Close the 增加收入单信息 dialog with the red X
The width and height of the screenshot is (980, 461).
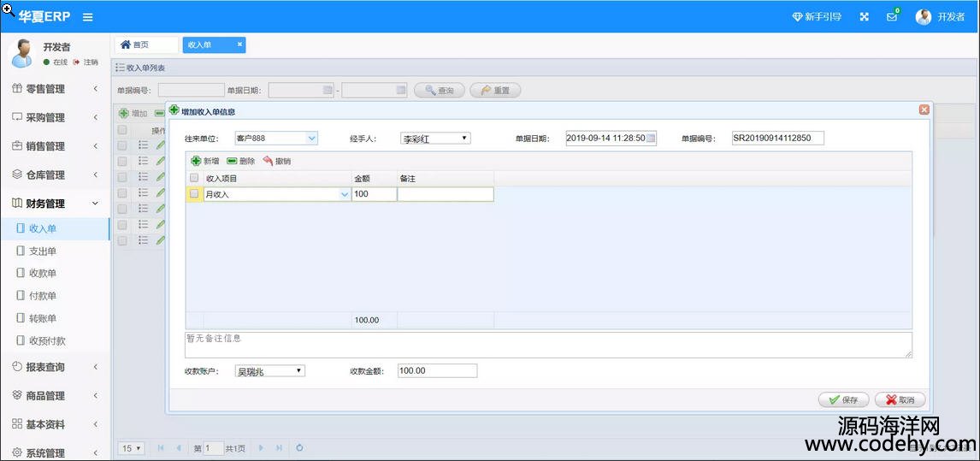[924, 109]
